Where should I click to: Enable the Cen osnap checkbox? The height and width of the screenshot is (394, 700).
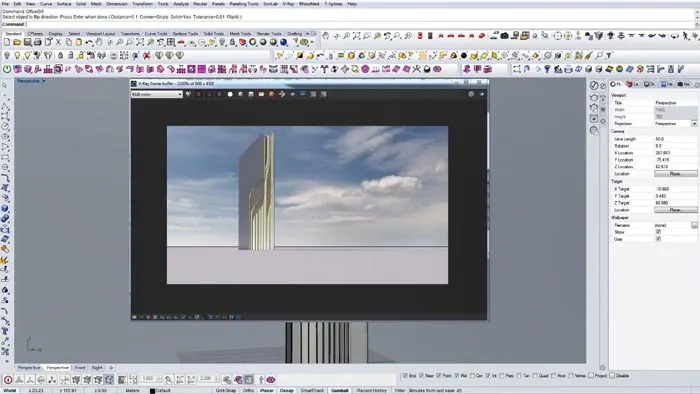click(x=472, y=376)
